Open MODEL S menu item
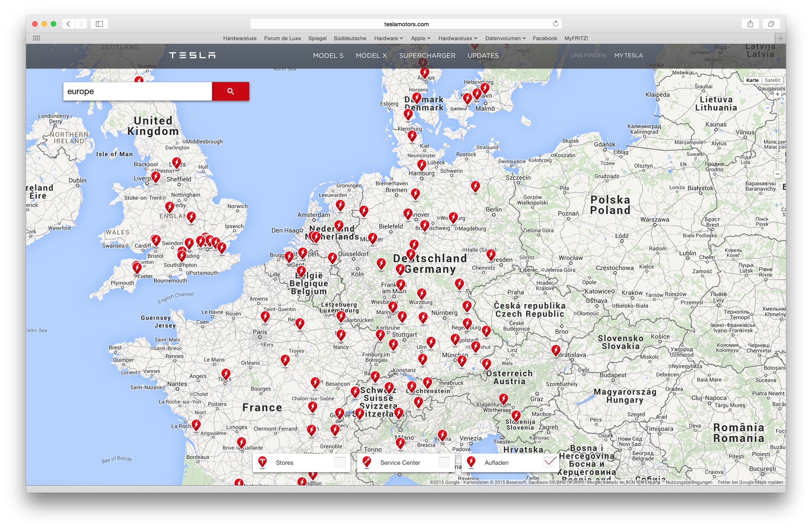812x530 pixels. point(328,56)
